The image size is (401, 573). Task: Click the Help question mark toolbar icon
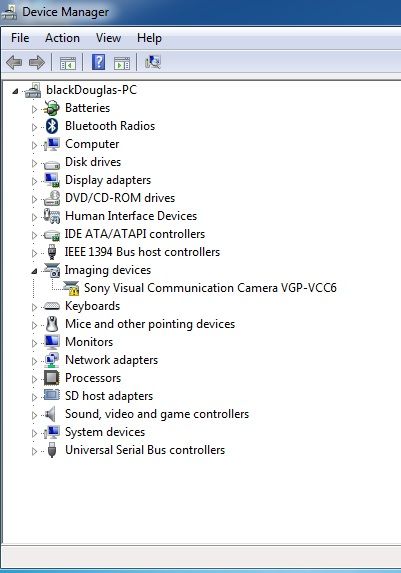(98, 62)
